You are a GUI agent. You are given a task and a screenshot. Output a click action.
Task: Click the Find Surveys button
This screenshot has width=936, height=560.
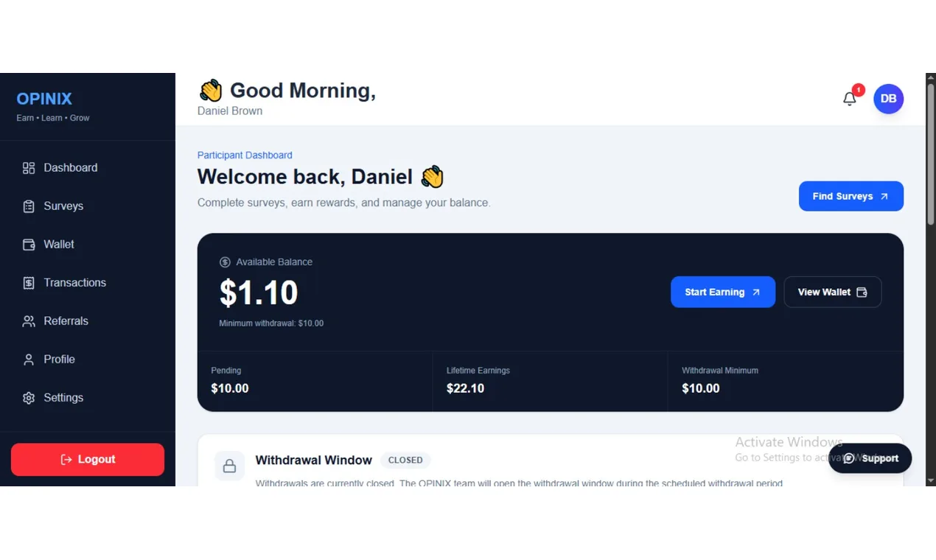(851, 196)
